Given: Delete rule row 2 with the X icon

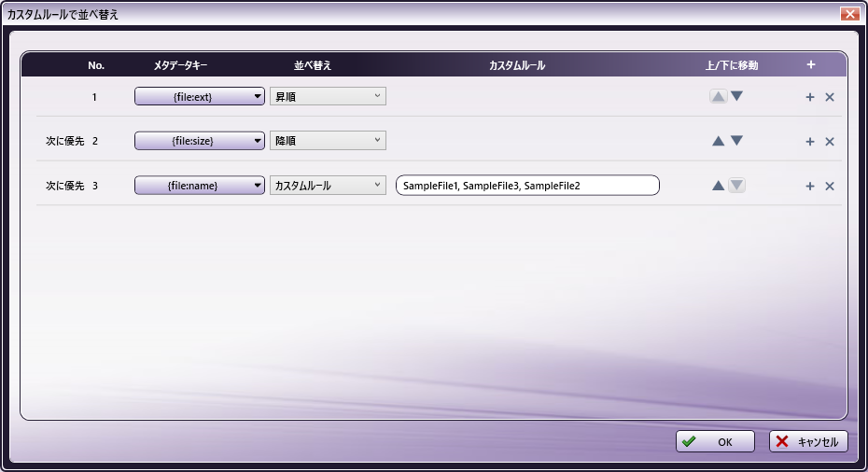Looking at the screenshot, I should coord(830,142).
